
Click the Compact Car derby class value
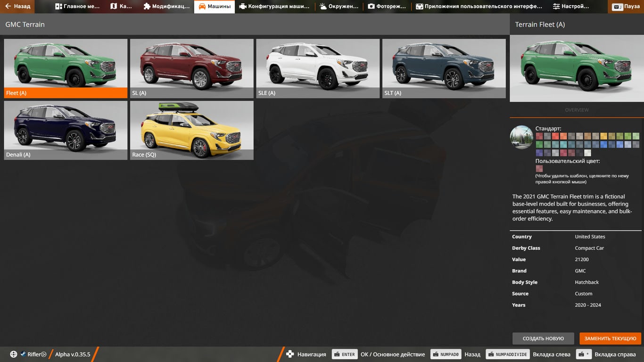[x=589, y=248]
